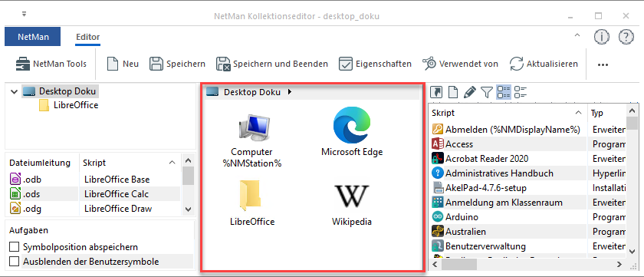Collapse the Desktop Doku tree node

tap(14, 91)
